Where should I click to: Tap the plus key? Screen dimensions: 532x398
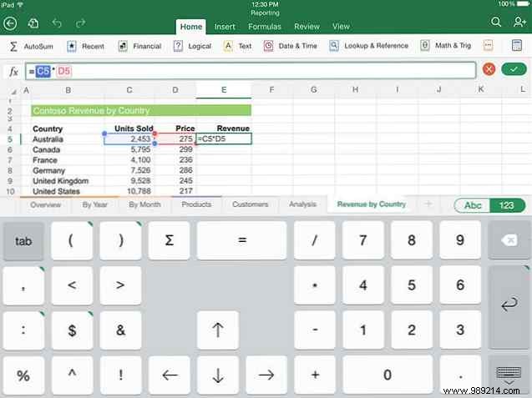coord(315,375)
